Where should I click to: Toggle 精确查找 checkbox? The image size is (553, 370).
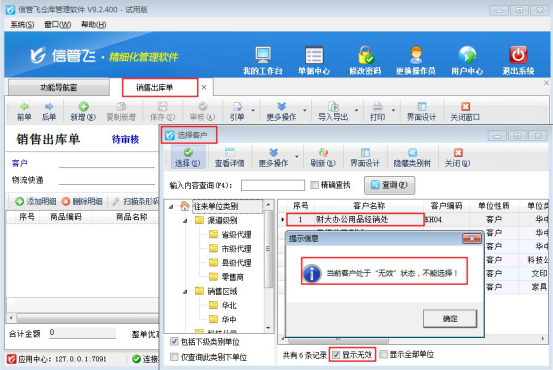point(315,185)
